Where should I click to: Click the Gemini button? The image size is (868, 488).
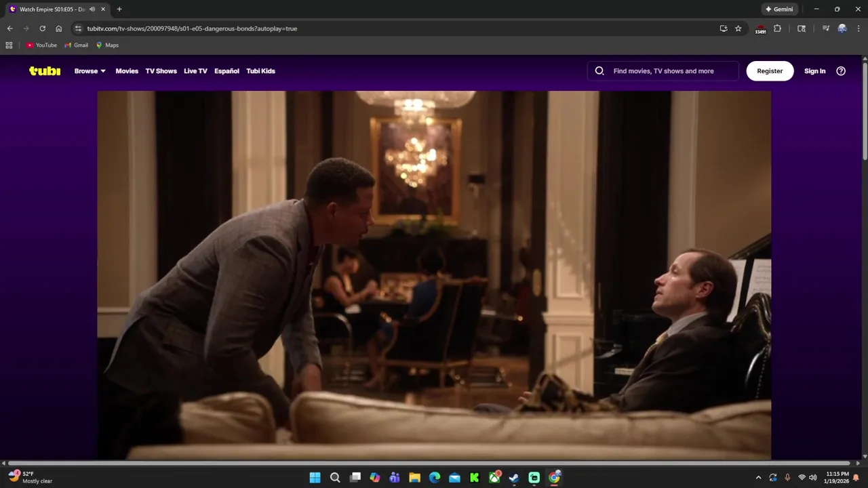[x=779, y=9]
